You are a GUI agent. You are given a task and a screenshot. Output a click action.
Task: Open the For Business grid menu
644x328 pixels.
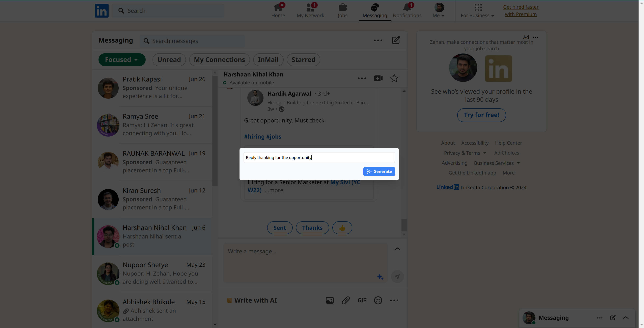pyautogui.click(x=478, y=10)
